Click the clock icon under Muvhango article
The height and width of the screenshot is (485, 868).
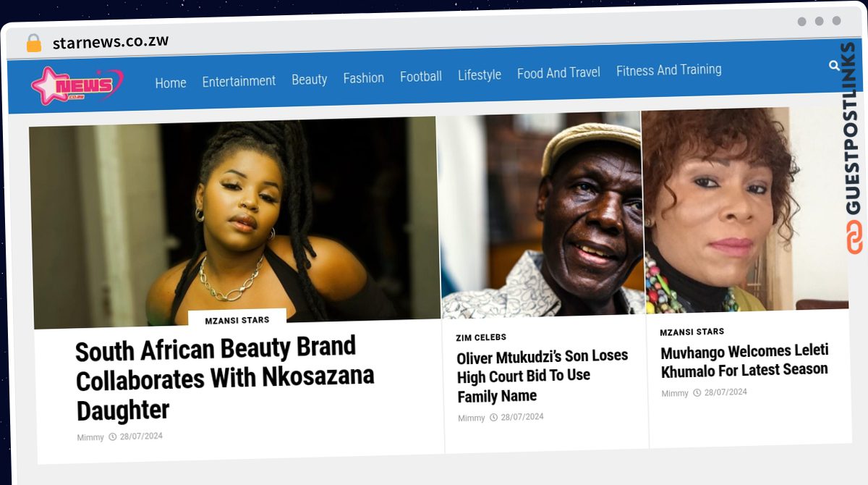coord(697,392)
